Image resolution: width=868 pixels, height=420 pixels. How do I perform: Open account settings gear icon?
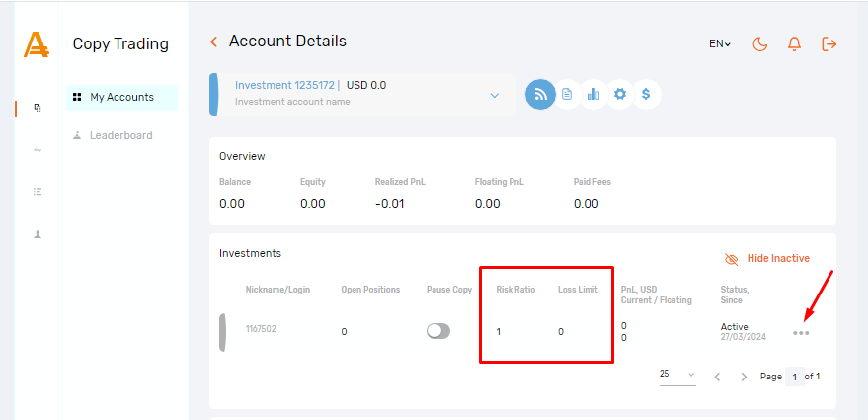click(x=620, y=94)
